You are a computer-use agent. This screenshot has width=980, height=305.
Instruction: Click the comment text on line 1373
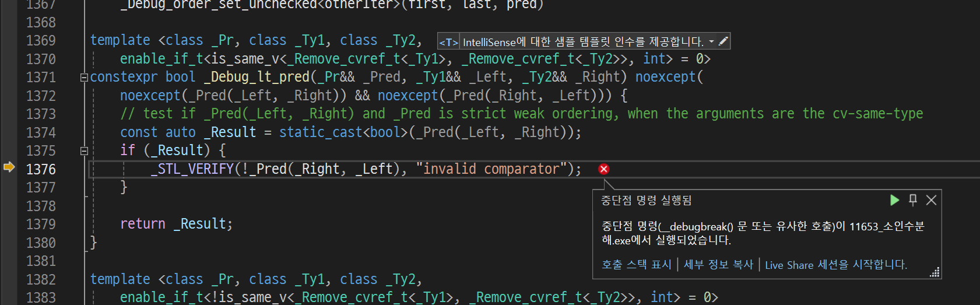click(522, 114)
